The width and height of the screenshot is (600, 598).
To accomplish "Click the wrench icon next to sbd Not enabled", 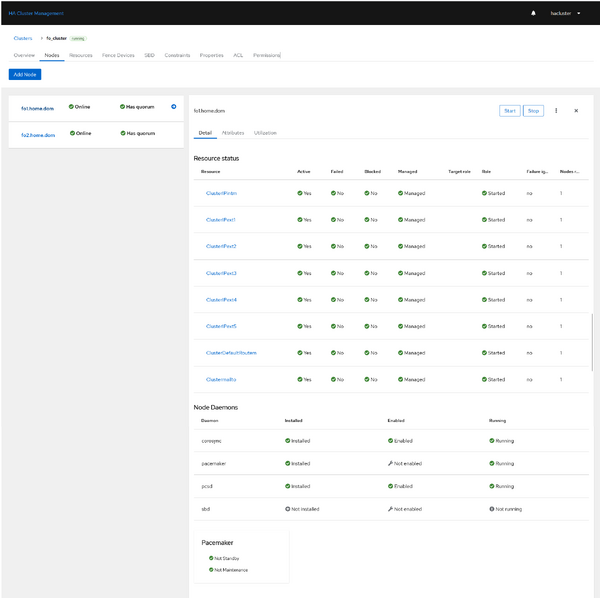I will pos(390,509).
